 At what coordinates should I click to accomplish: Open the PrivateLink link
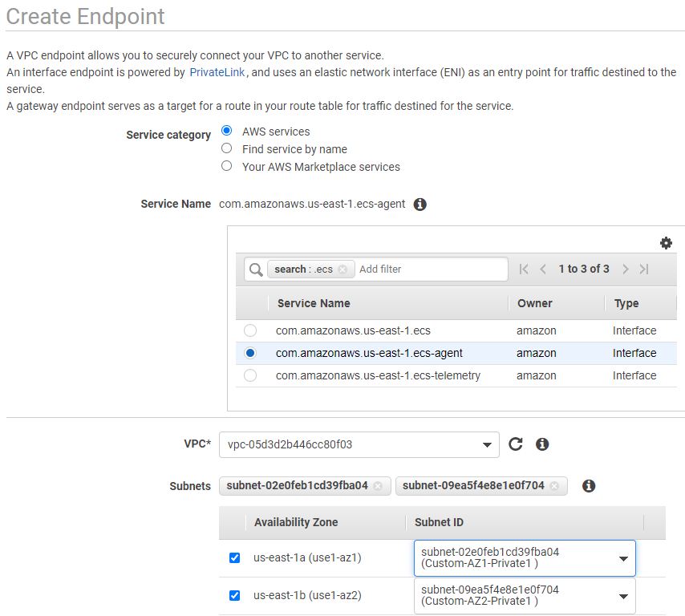(x=217, y=72)
